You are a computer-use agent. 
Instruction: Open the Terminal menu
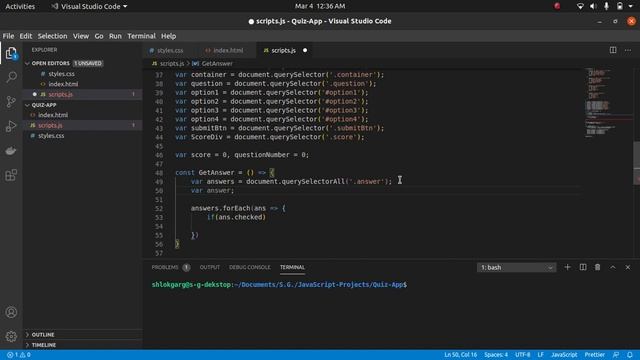(141, 36)
